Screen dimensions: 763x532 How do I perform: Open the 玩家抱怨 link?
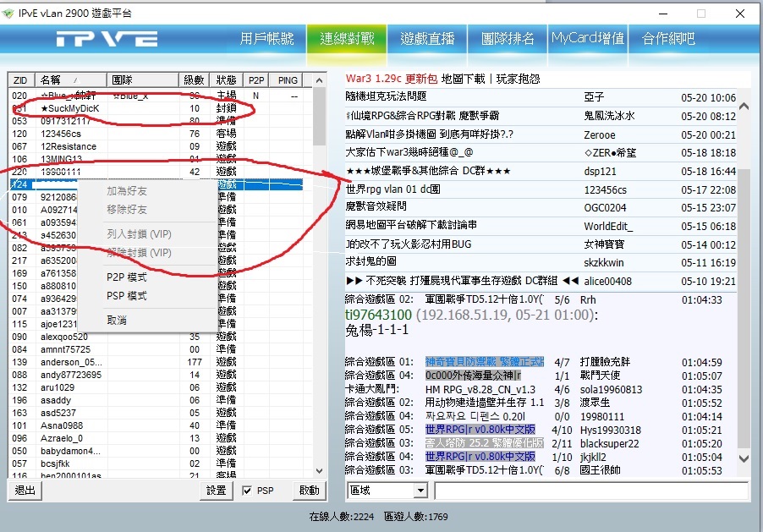(518, 79)
